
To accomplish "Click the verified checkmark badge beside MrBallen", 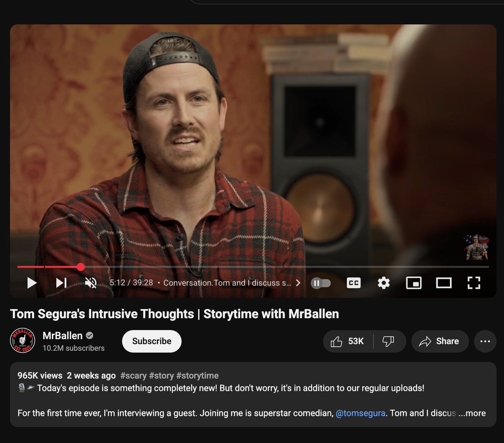I will pos(90,336).
